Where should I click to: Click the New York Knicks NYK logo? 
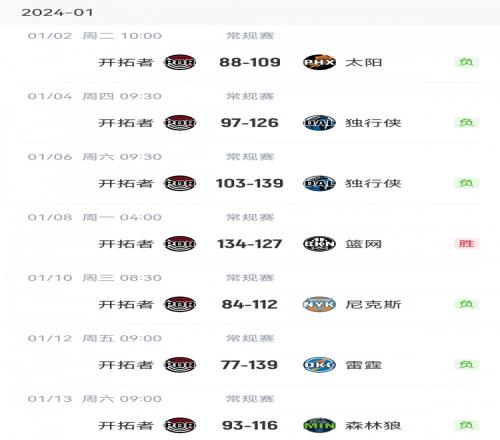(319, 304)
